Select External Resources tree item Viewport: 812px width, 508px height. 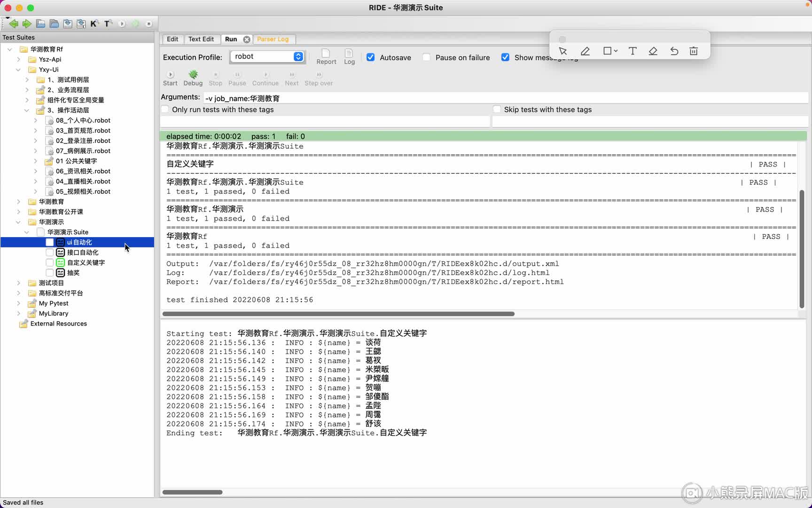click(59, 324)
